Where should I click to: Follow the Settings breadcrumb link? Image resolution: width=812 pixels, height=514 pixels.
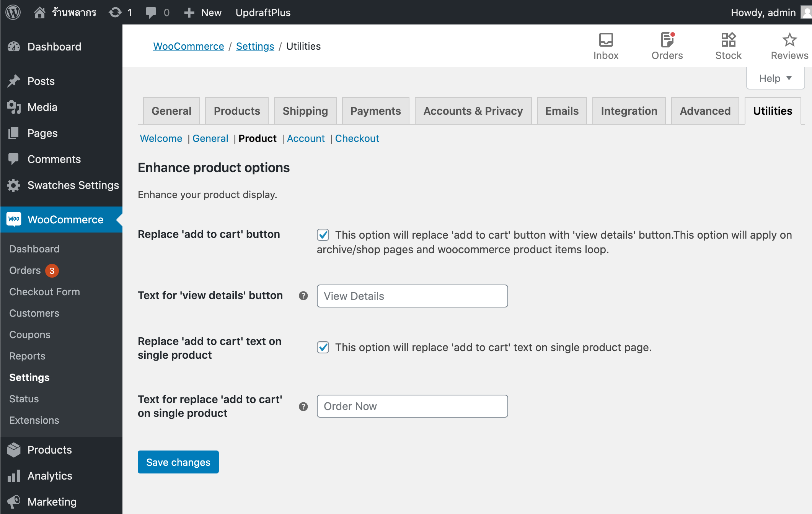coord(255,46)
